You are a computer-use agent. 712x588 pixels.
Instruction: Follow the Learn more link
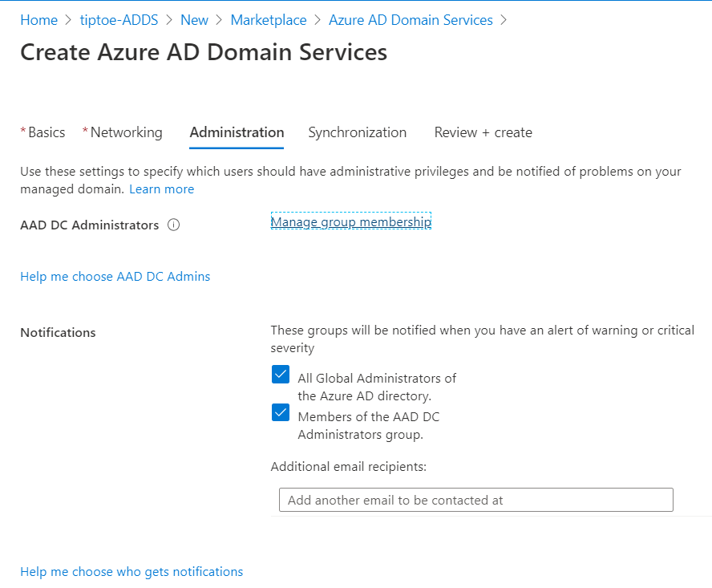tap(162, 189)
